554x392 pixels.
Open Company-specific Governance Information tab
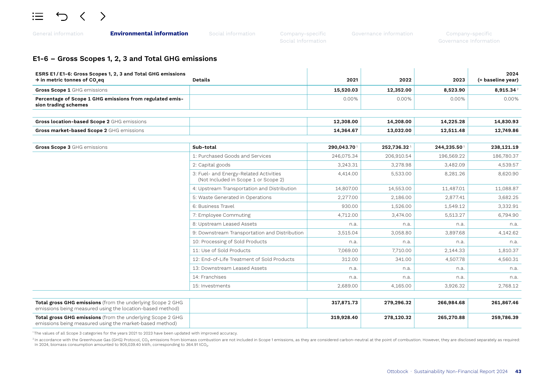coord(469,37)
